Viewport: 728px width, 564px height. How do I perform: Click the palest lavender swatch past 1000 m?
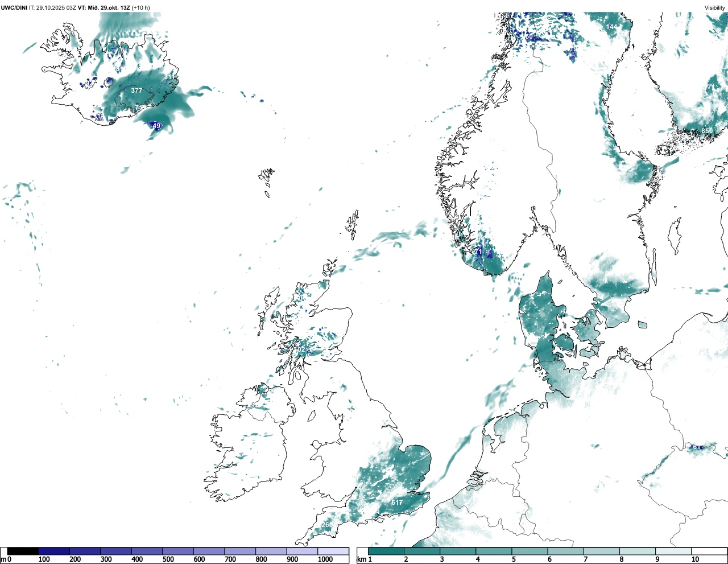pos(333,551)
